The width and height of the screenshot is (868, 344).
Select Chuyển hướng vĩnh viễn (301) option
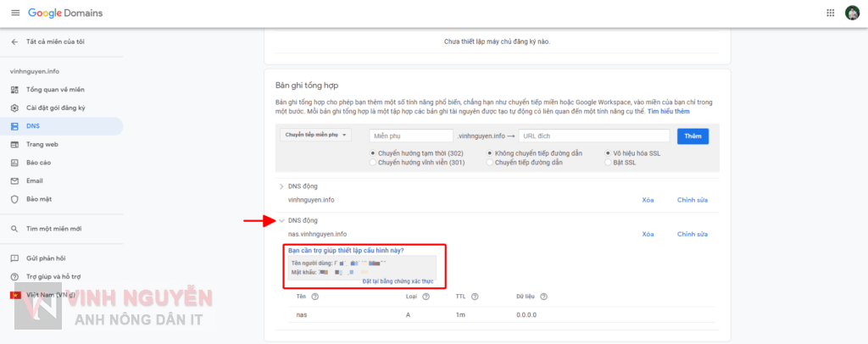tap(373, 162)
